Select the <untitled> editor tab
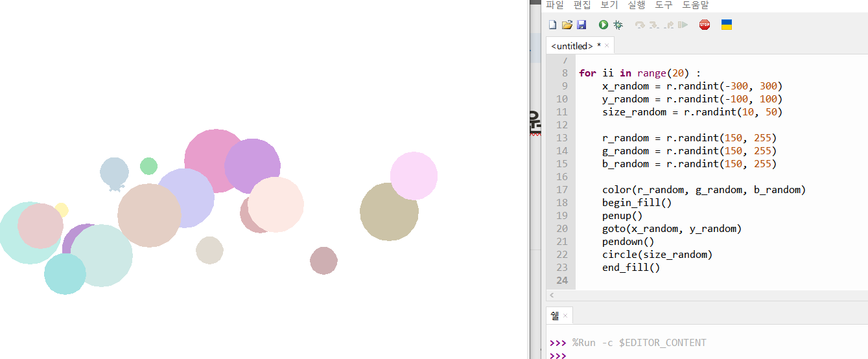 (576, 46)
